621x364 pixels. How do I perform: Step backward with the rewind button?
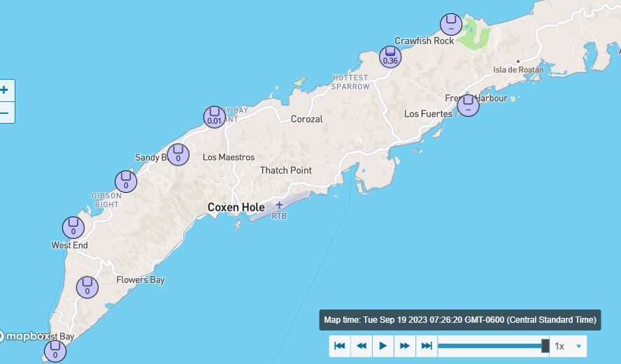(x=362, y=346)
